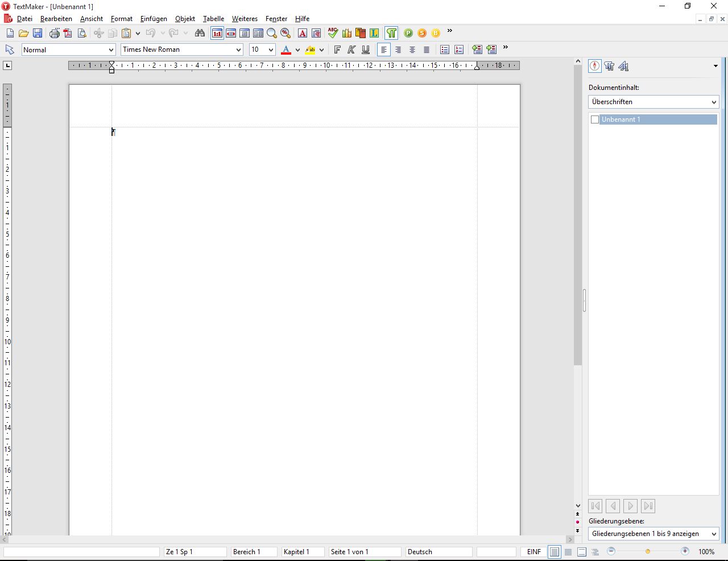
Task: Toggle italic formatting button
Action: 351,50
